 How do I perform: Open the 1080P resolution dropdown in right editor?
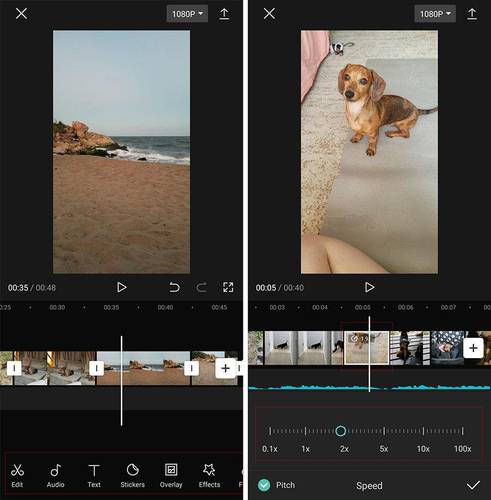pos(435,14)
